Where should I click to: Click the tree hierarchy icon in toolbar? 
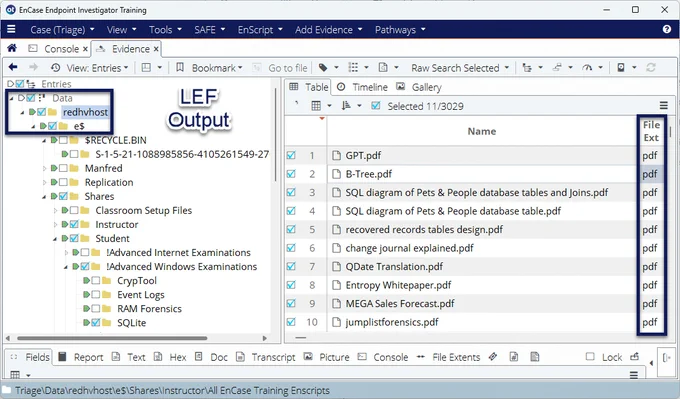tap(527, 68)
